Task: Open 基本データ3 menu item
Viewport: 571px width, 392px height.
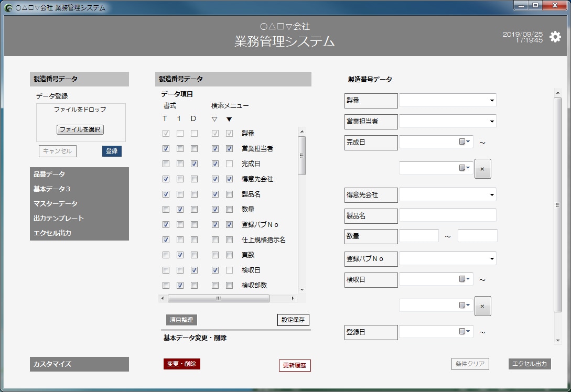Action: [x=79, y=189]
